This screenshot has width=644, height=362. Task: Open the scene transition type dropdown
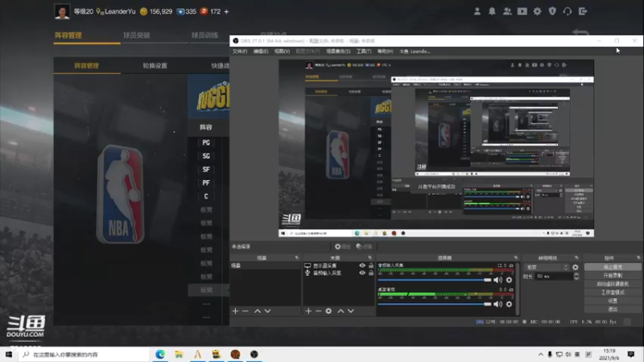click(547, 267)
